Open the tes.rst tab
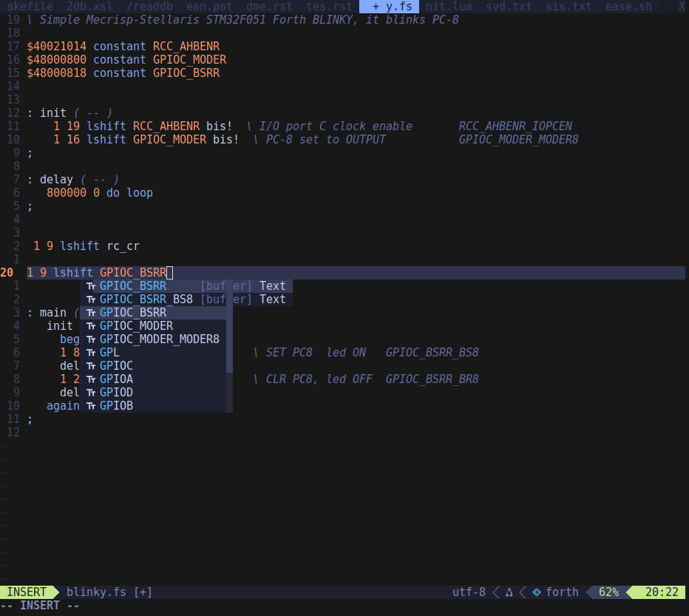The image size is (689, 616). 329,7
